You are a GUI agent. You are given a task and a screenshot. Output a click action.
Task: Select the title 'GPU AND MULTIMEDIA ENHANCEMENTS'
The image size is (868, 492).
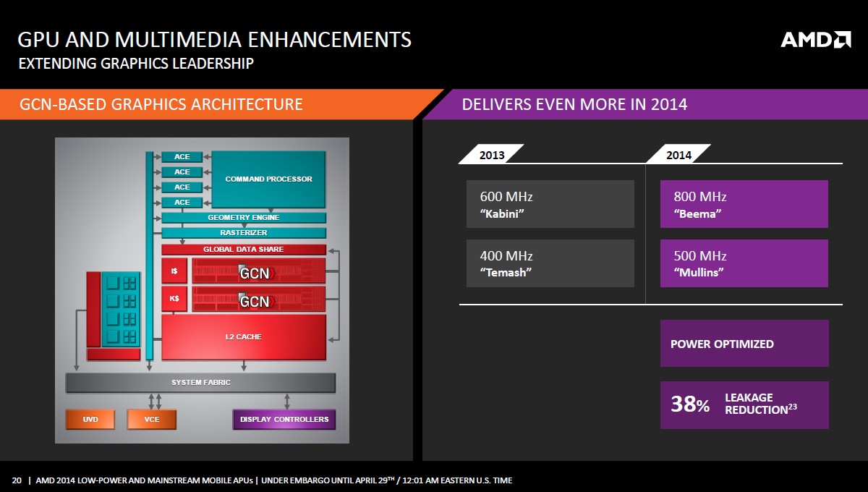[215, 38]
